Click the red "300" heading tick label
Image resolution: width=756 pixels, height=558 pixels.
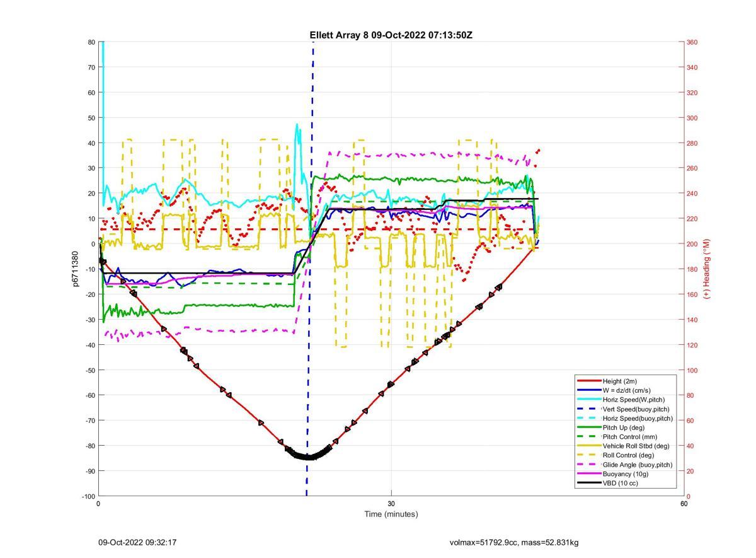click(692, 118)
